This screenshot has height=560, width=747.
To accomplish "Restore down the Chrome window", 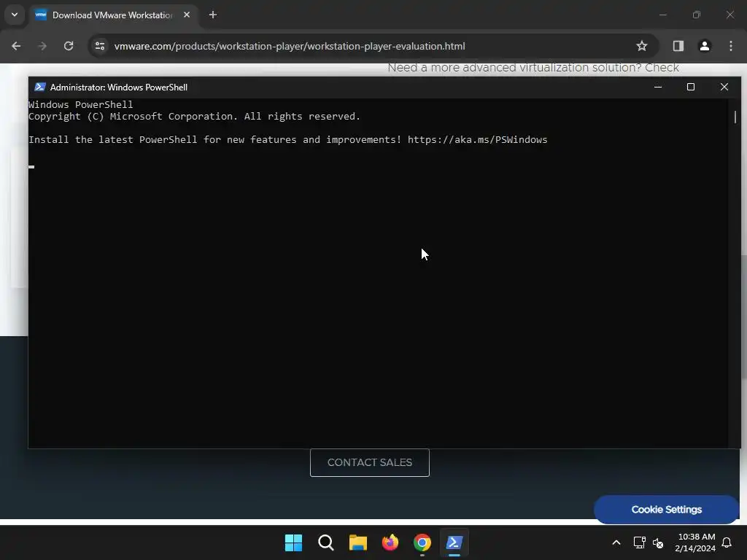I will pos(697,15).
